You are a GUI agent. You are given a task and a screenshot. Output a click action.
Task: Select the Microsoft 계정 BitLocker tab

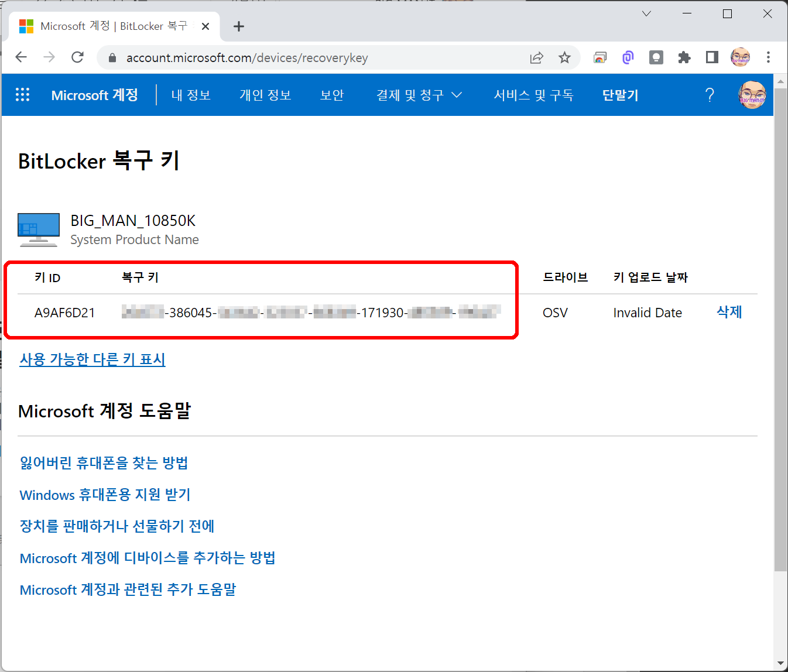114,26
